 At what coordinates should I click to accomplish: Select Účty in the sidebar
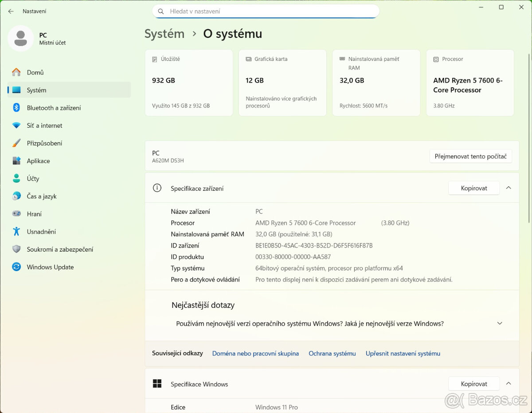(x=33, y=179)
